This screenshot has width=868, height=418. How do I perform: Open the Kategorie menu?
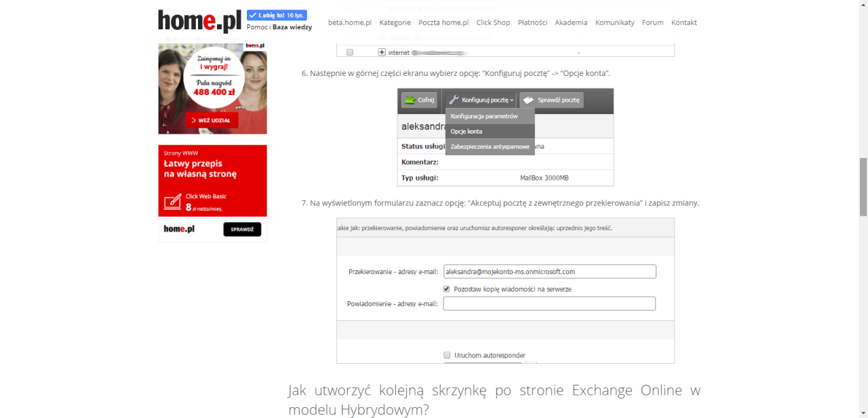click(x=395, y=22)
